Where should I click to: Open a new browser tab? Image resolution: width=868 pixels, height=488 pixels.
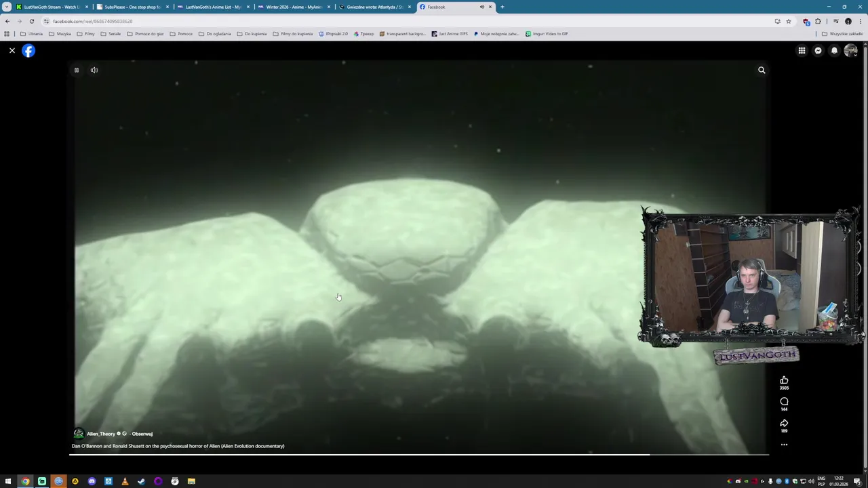coord(502,7)
